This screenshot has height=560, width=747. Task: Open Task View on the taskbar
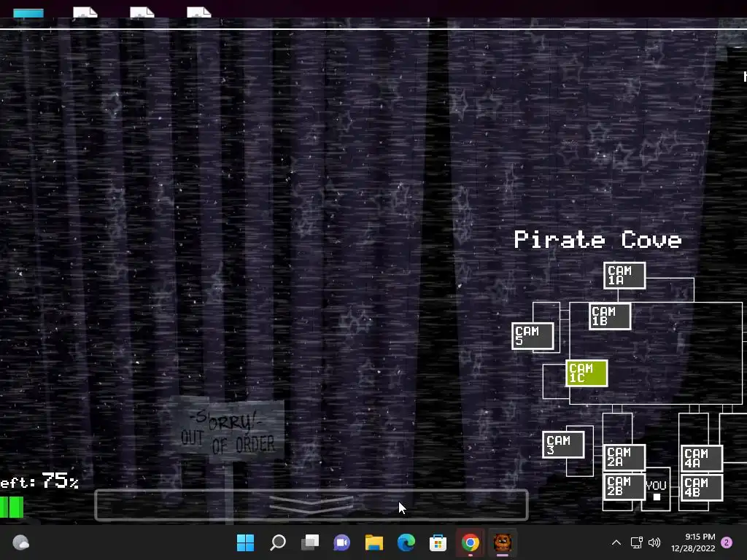(x=310, y=542)
